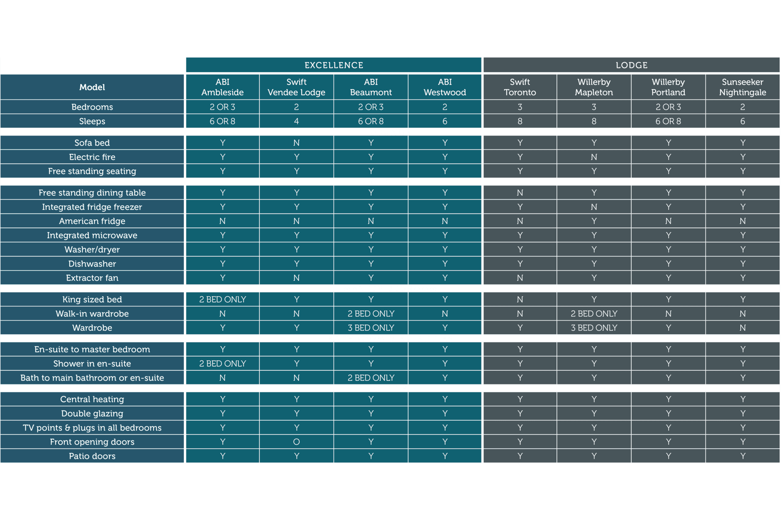The height and width of the screenshot is (532, 781).
Task: Select the American fridge row label
Action: (x=92, y=221)
